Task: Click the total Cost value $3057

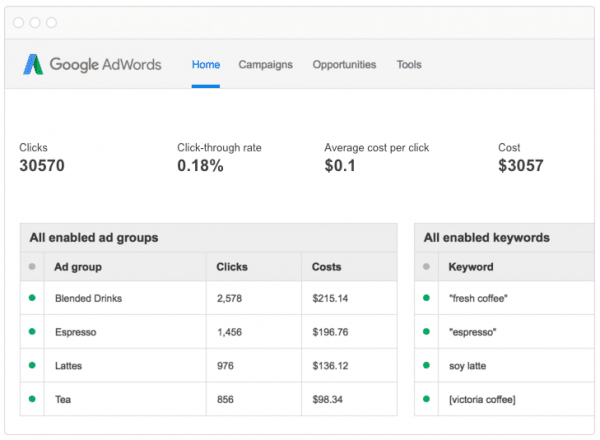Action: click(x=520, y=166)
